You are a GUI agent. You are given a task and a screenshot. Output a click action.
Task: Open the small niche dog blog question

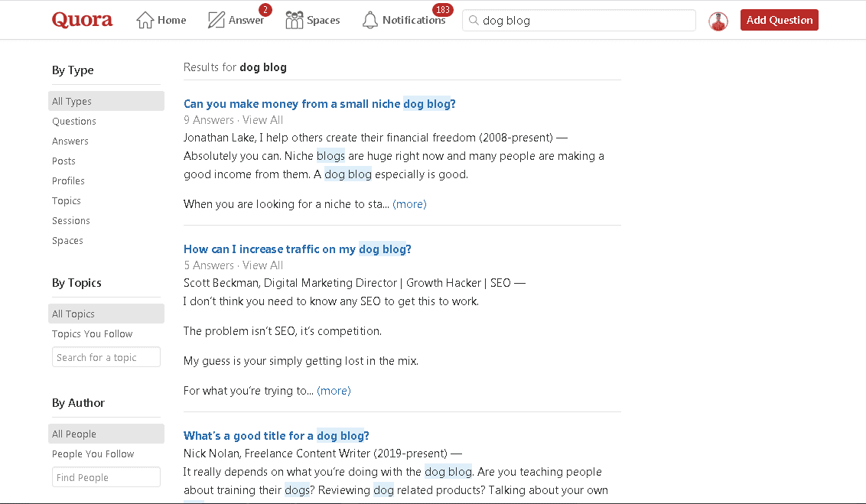tap(319, 104)
